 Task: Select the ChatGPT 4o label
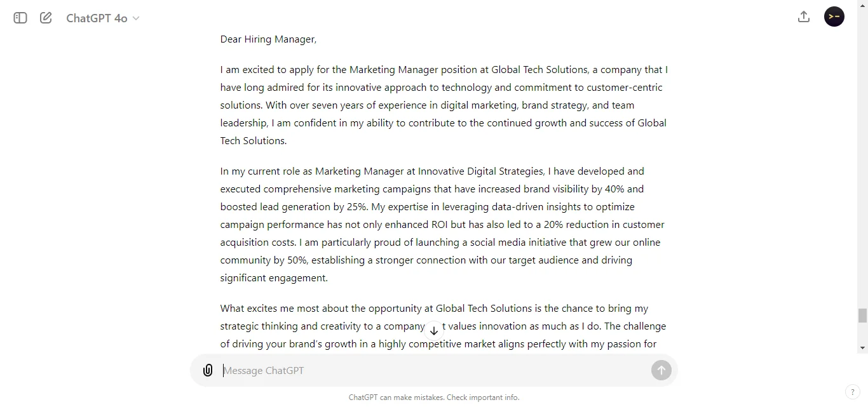pyautogui.click(x=95, y=18)
